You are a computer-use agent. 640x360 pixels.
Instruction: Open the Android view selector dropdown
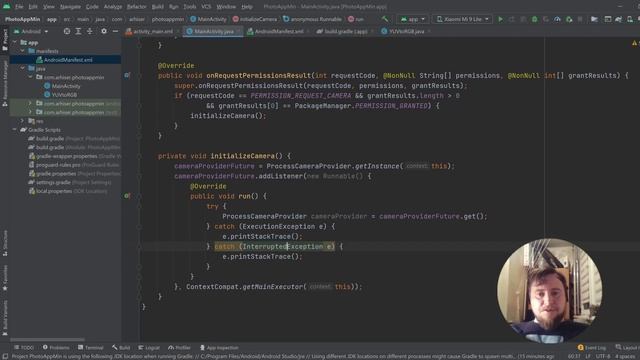coord(31,31)
